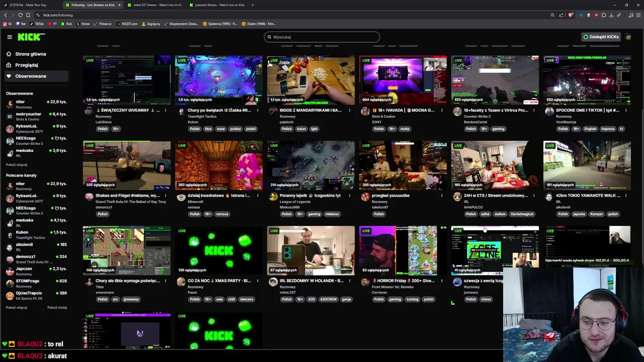Open the IG bookmark in the bookmarks bar

point(8,24)
